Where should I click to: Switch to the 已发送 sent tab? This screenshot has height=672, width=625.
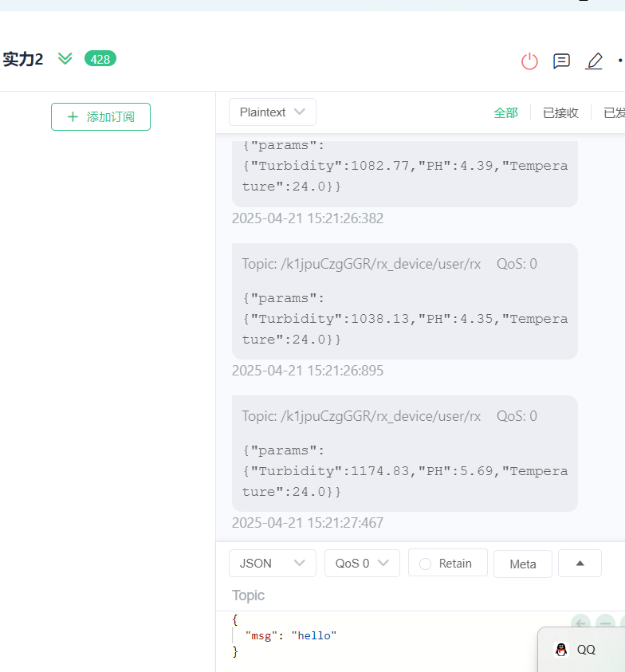613,113
